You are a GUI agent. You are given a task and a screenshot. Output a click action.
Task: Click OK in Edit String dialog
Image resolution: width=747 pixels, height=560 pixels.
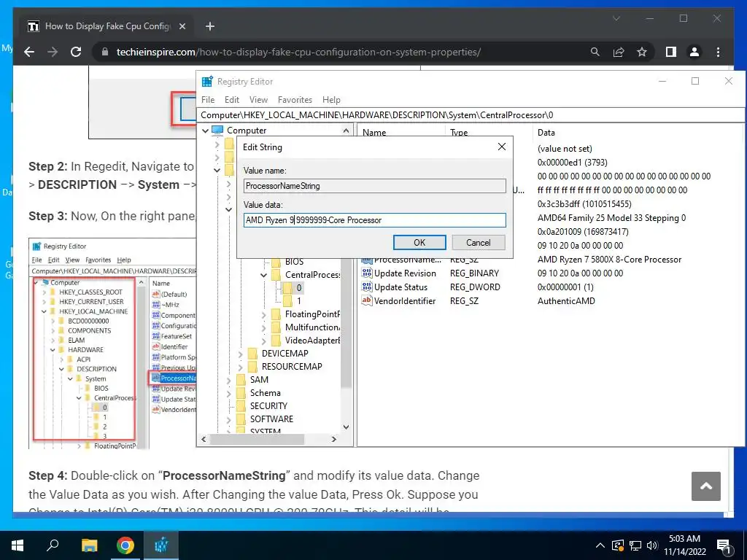pyautogui.click(x=419, y=242)
